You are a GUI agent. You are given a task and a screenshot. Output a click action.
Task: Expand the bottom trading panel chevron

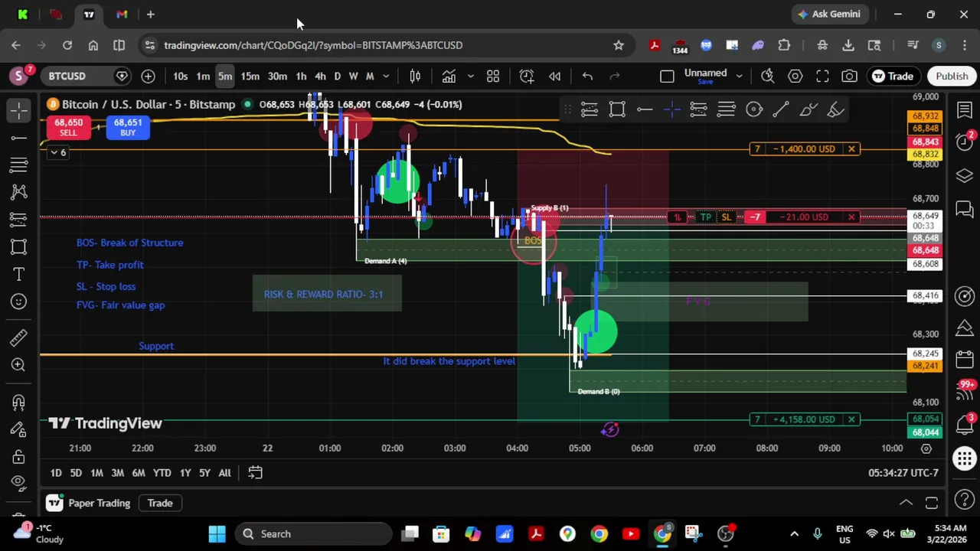coord(906,503)
